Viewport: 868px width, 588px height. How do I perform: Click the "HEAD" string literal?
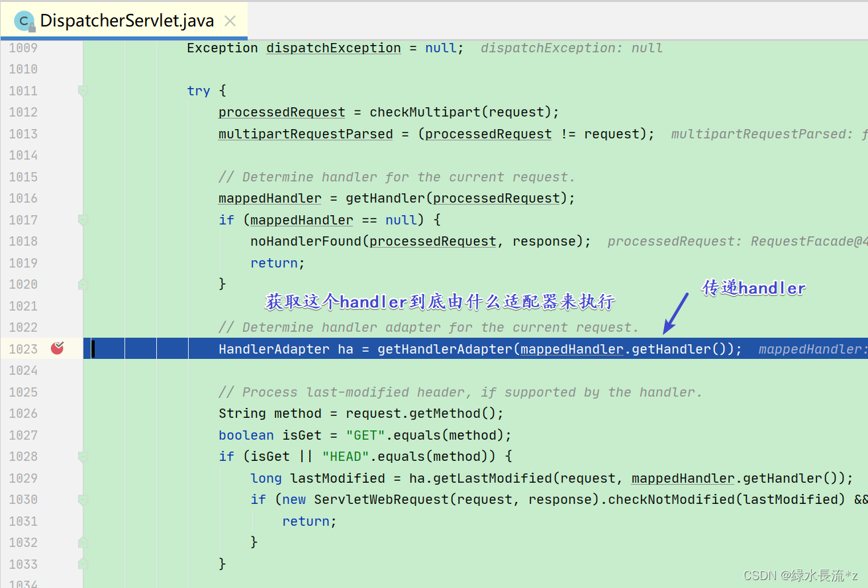(x=346, y=456)
